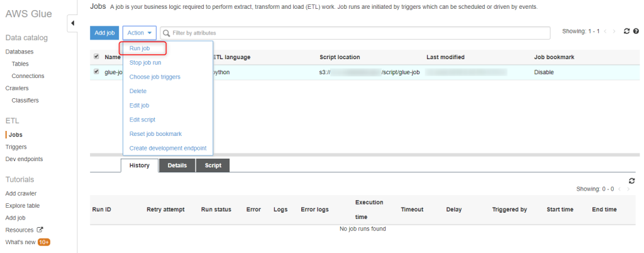The width and height of the screenshot is (644, 253).
Task: Open Resources external link icon
Action: coord(40,230)
